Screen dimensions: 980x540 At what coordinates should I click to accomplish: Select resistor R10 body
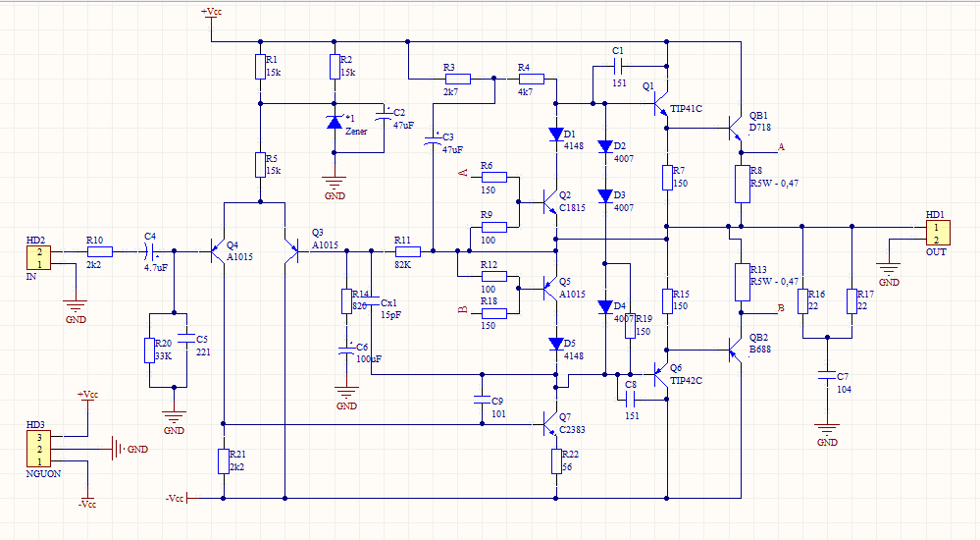tap(99, 251)
